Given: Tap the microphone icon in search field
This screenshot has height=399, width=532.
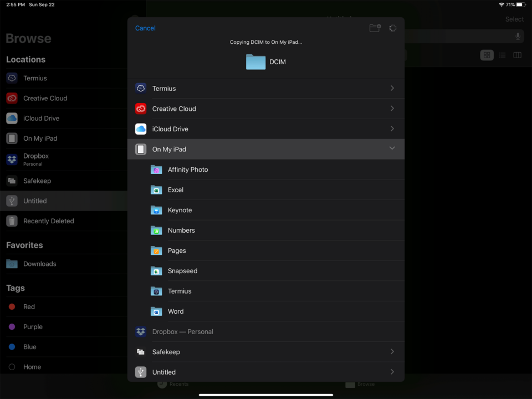Looking at the screenshot, I should pyautogui.click(x=518, y=37).
